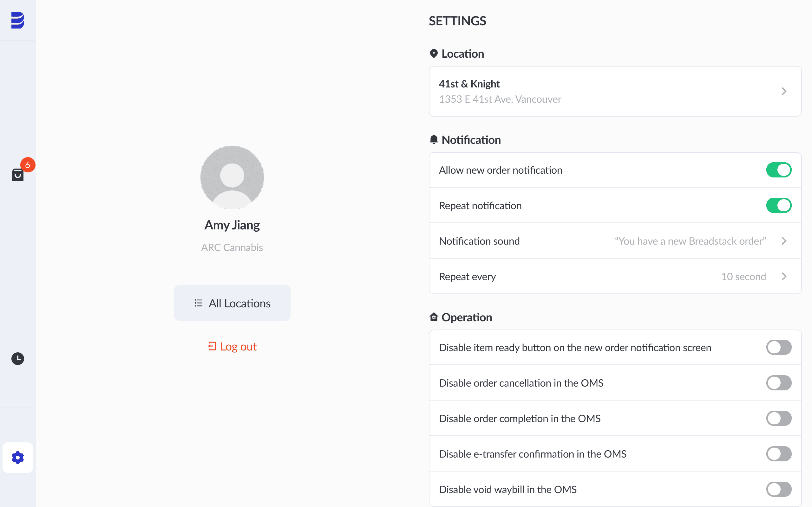Toggle Disable item ready button setting

(778, 347)
